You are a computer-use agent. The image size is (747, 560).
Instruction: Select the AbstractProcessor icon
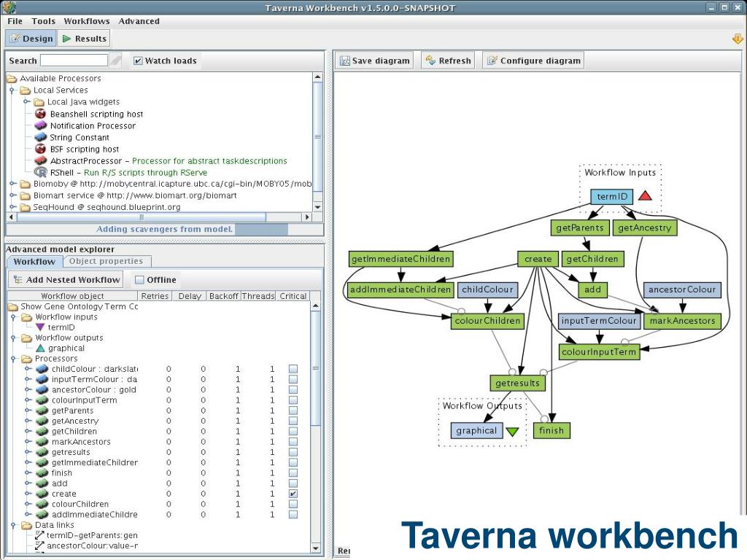41,161
